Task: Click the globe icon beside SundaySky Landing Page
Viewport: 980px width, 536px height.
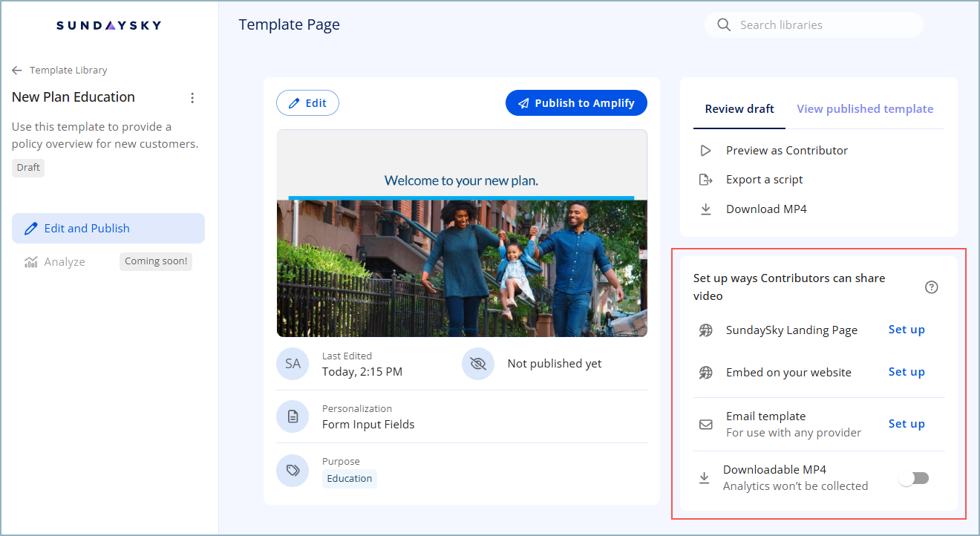Action: [x=705, y=330]
